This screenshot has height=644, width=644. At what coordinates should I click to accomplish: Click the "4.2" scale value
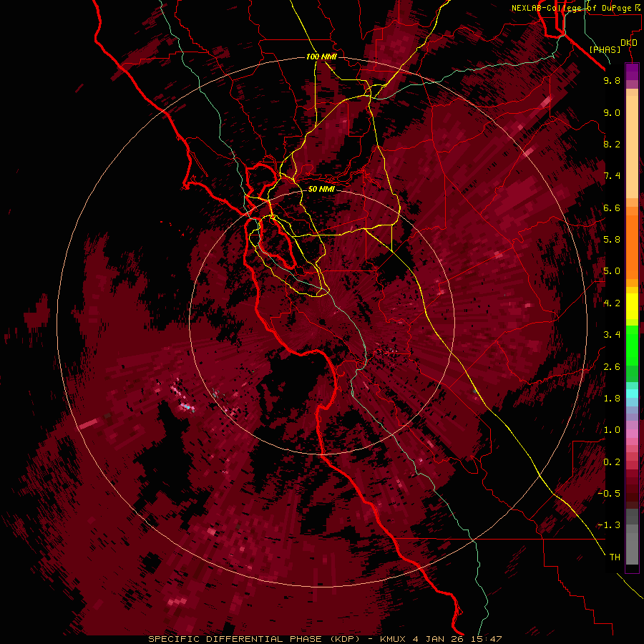pos(612,303)
